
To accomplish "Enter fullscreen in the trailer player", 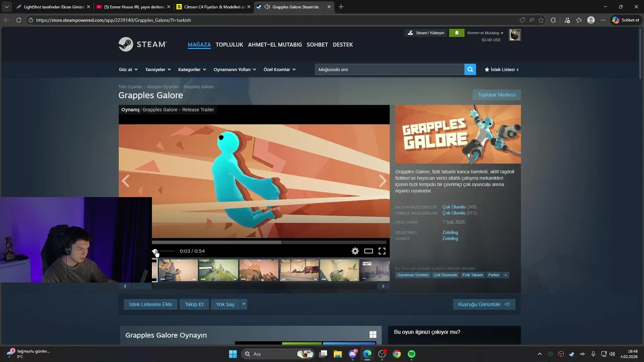I will tap(382, 251).
